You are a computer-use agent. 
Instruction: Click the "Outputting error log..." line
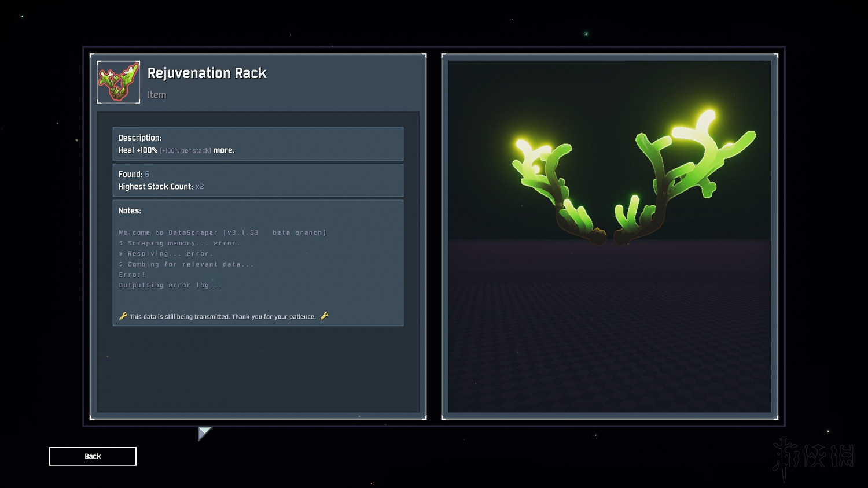[170, 285]
